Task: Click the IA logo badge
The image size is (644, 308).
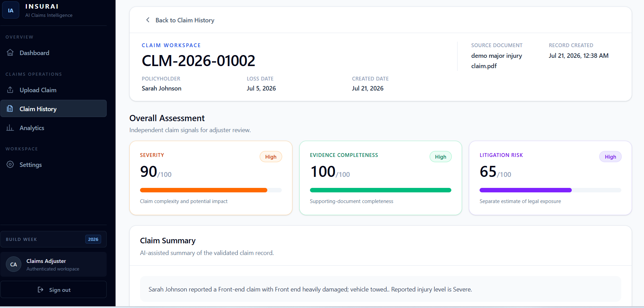Action: [11, 10]
